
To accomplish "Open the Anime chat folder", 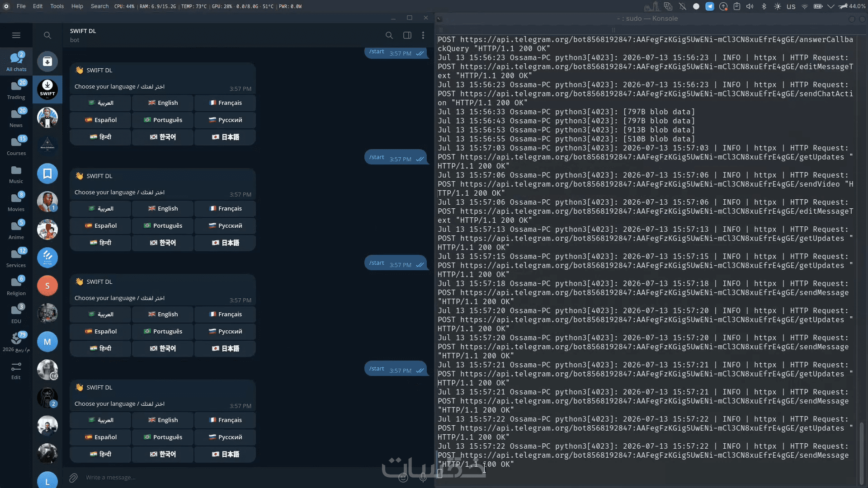I will point(16,229).
